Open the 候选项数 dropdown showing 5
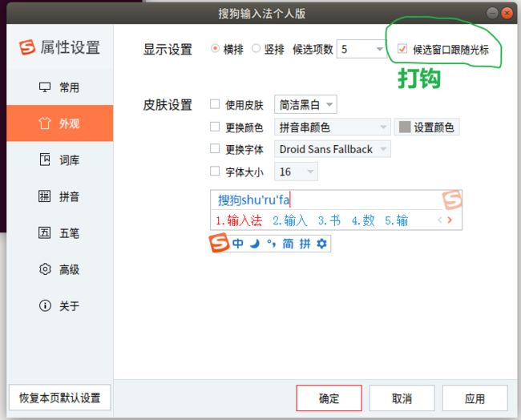521x420 pixels. click(x=361, y=49)
